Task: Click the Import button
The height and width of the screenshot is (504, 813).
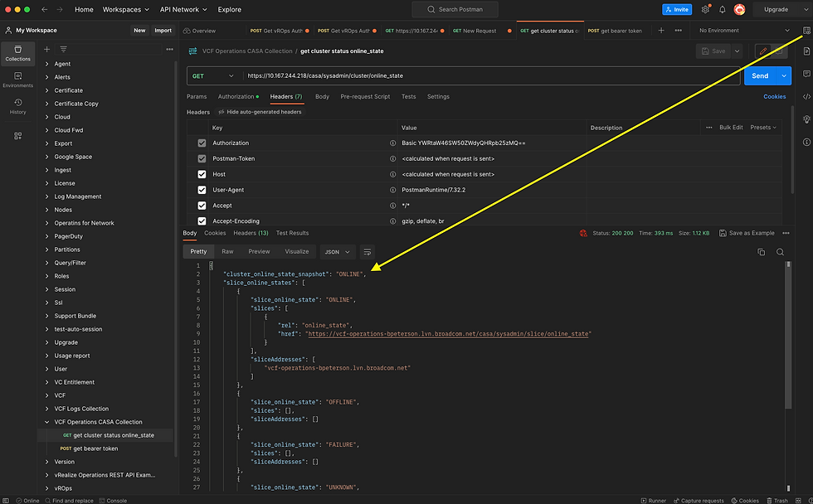Action: click(x=163, y=31)
